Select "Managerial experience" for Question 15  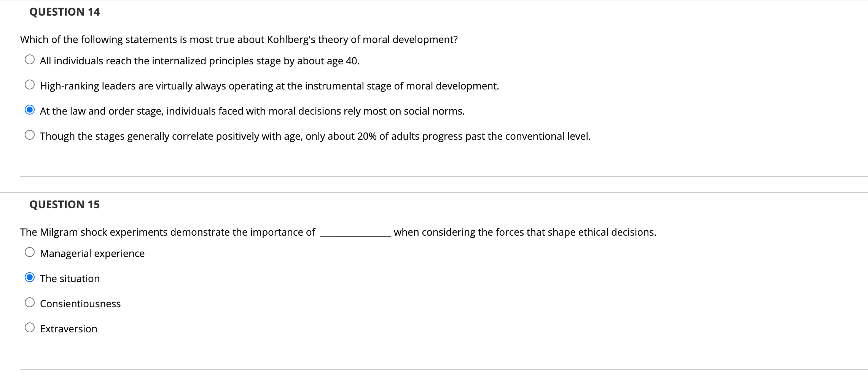click(x=30, y=252)
